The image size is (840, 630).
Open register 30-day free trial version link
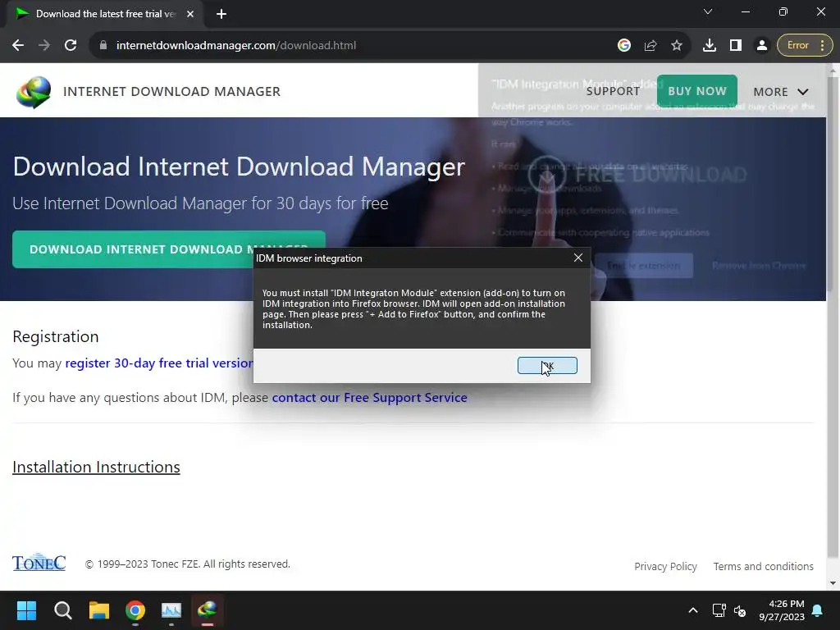[x=159, y=363]
